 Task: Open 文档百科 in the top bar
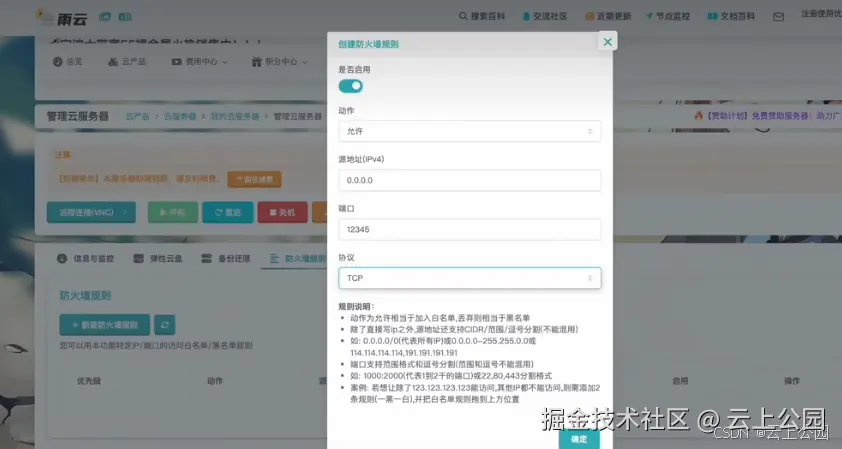coord(731,16)
